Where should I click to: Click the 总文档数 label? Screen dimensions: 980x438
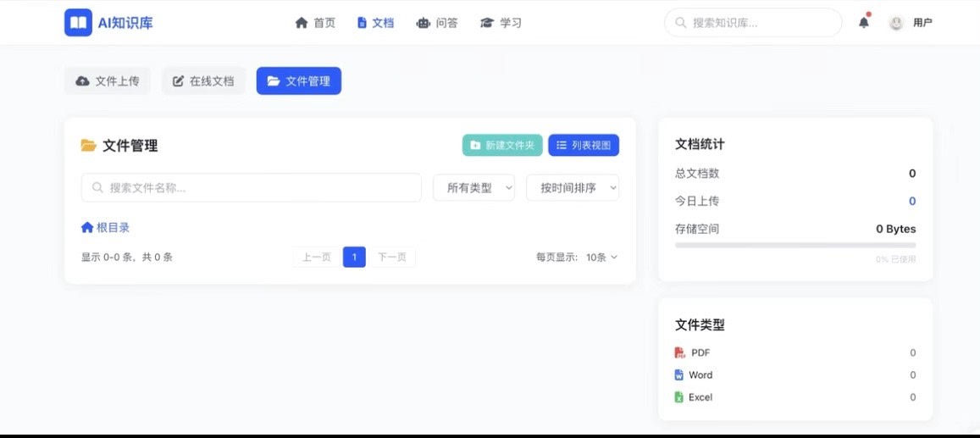click(x=697, y=173)
